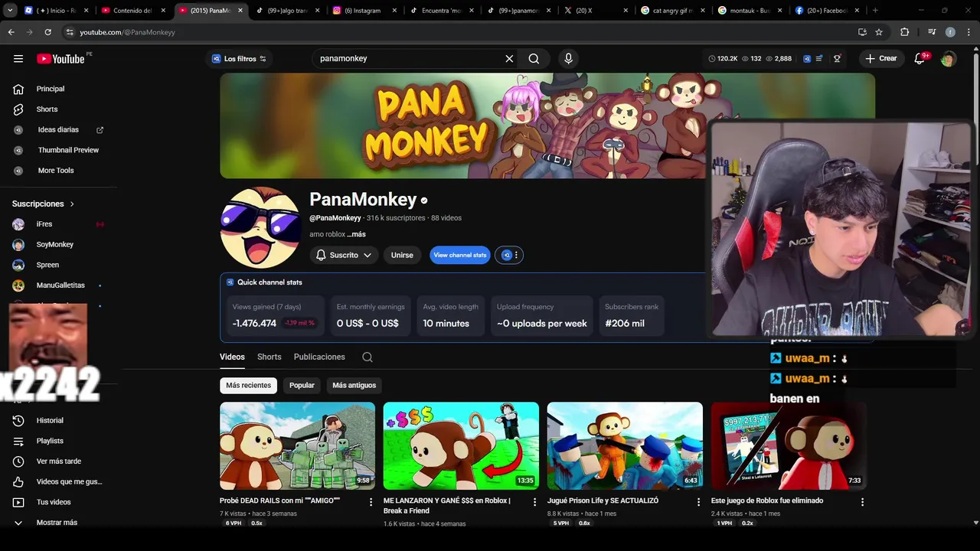The width and height of the screenshot is (980, 551).
Task: Open Ideas diarias in the sidebar
Action: point(59,130)
